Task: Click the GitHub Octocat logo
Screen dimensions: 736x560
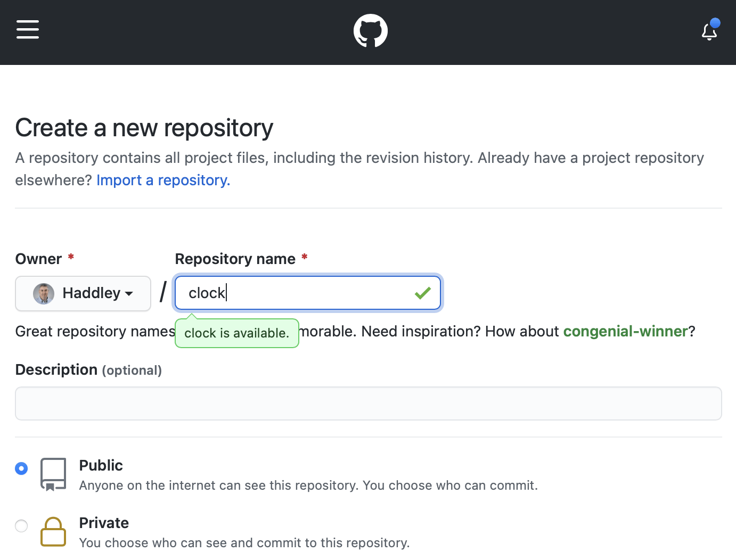Action: pos(371,31)
